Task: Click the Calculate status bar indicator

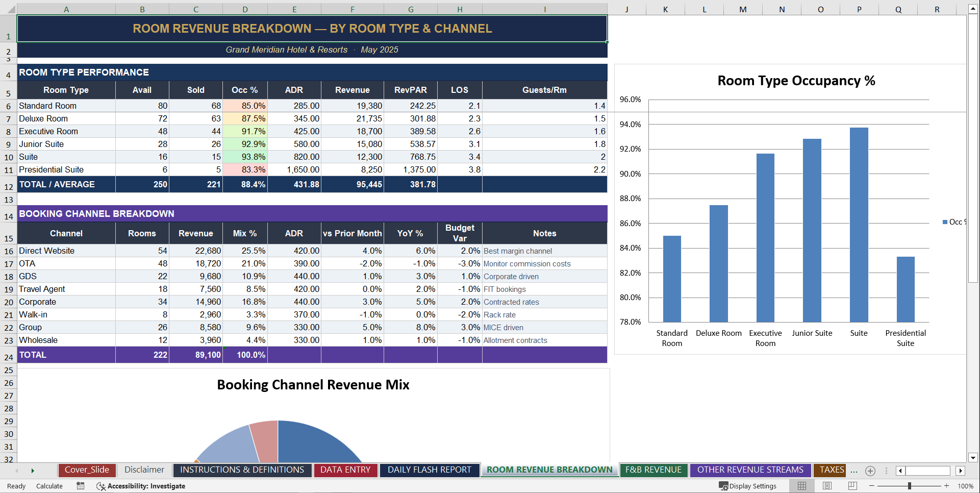Action: point(49,486)
